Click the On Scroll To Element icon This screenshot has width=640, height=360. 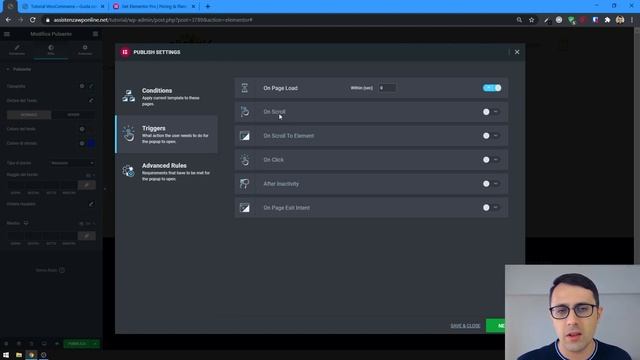244,136
